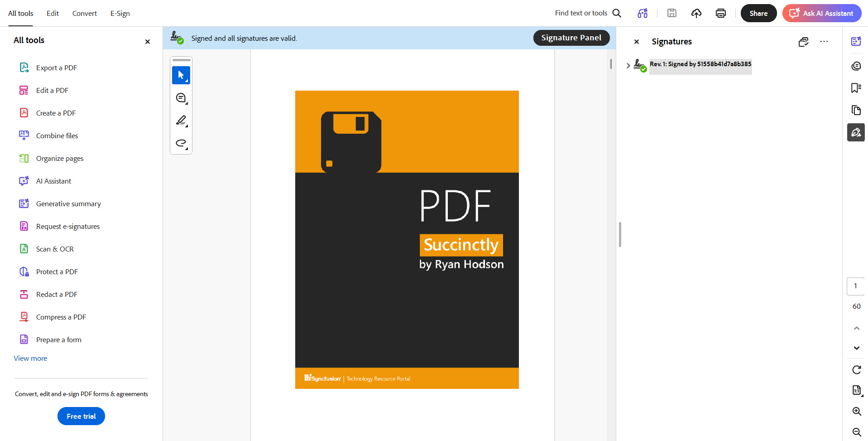Zoom in on the document
The width and height of the screenshot is (868, 441).
coord(857,411)
